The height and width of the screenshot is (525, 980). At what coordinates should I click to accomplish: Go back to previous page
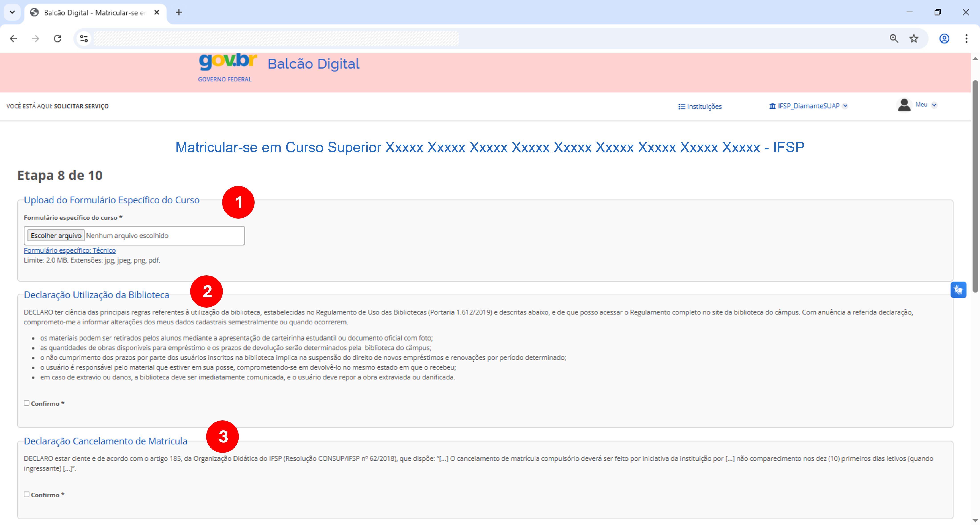(x=14, y=39)
